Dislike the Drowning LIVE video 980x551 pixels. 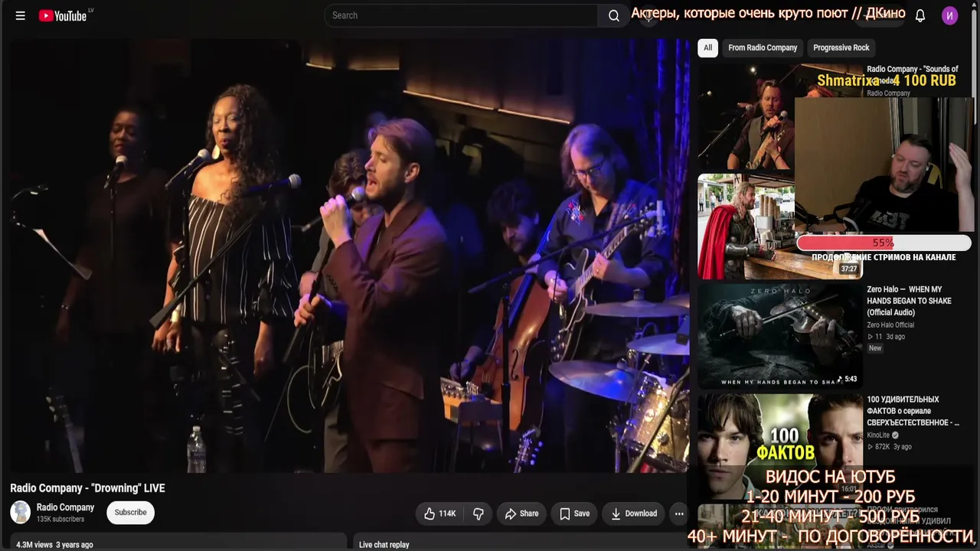[479, 514]
